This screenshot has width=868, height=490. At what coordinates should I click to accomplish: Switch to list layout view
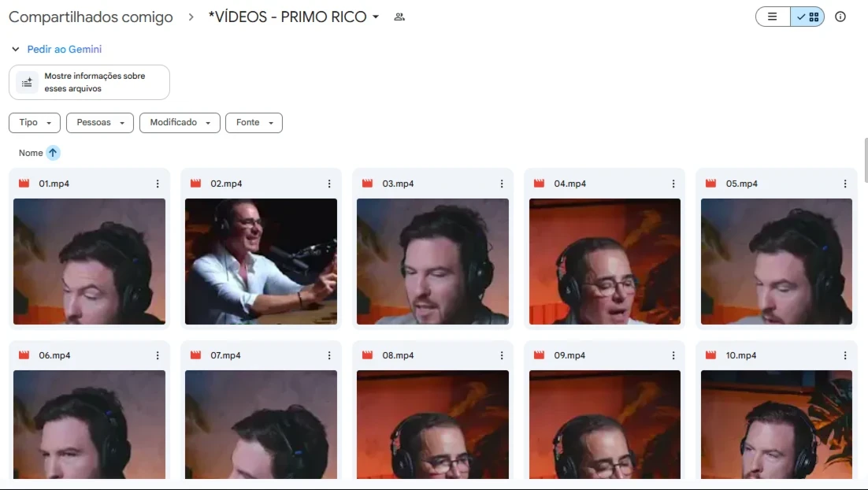(x=773, y=17)
